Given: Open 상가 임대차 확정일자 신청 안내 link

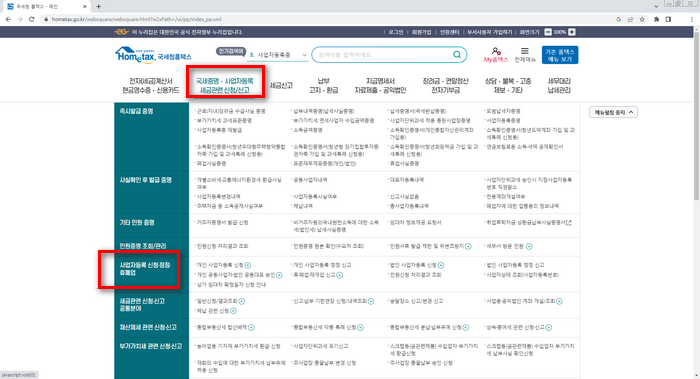Looking at the screenshot, I should coord(231,285).
